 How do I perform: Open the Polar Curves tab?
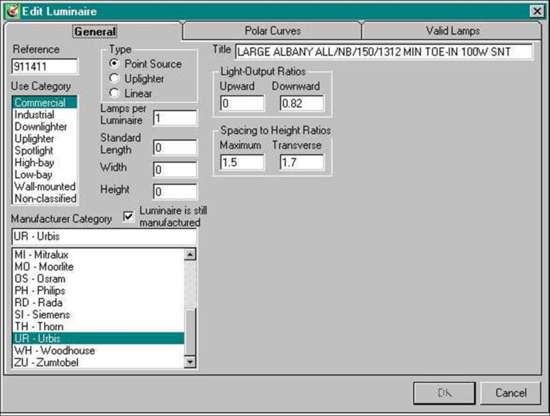pos(272,31)
